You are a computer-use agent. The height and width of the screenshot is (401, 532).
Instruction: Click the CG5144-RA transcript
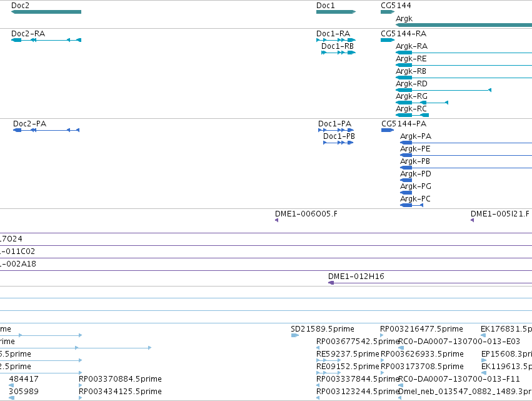pyautogui.click(x=388, y=40)
